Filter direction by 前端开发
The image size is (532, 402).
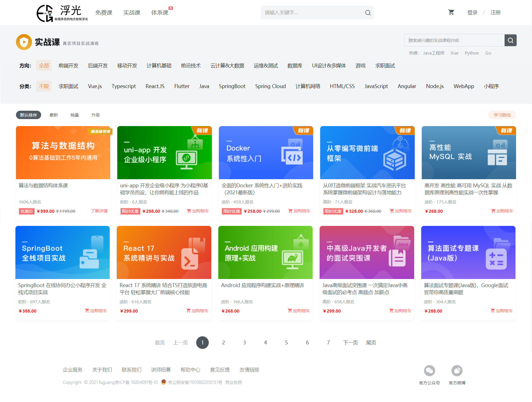click(68, 66)
